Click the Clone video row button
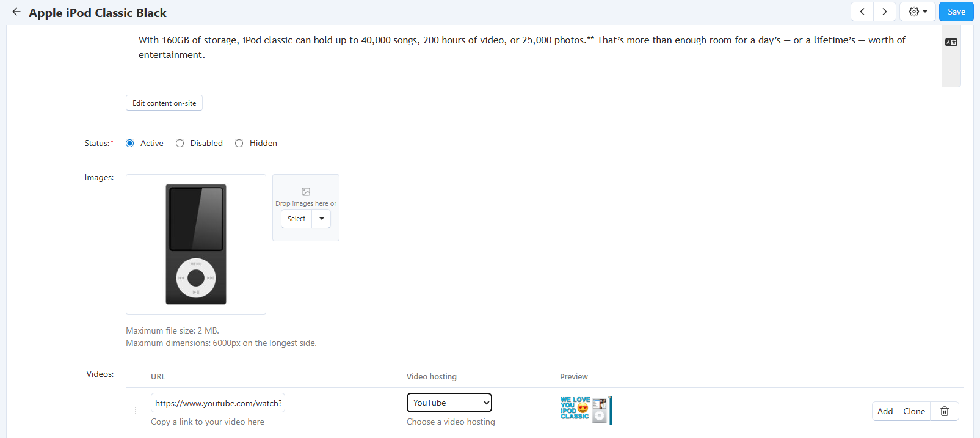The height and width of the screenshot is (438, 980). point(914,411)
